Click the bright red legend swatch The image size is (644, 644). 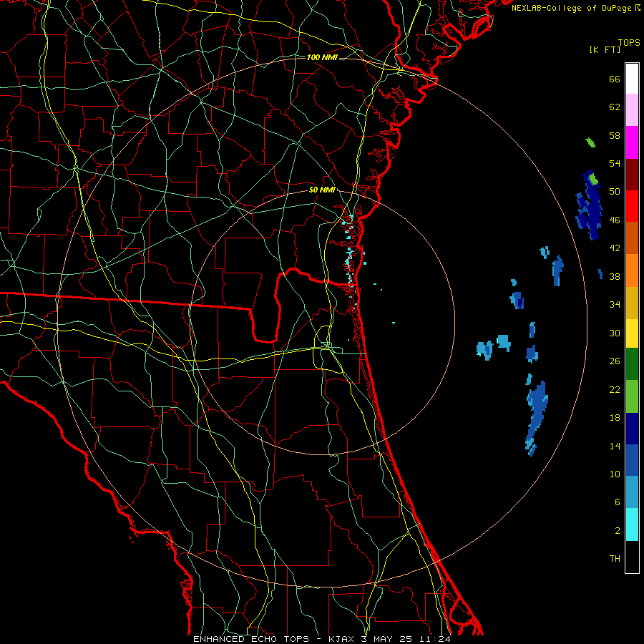click(x=632, y=206)
